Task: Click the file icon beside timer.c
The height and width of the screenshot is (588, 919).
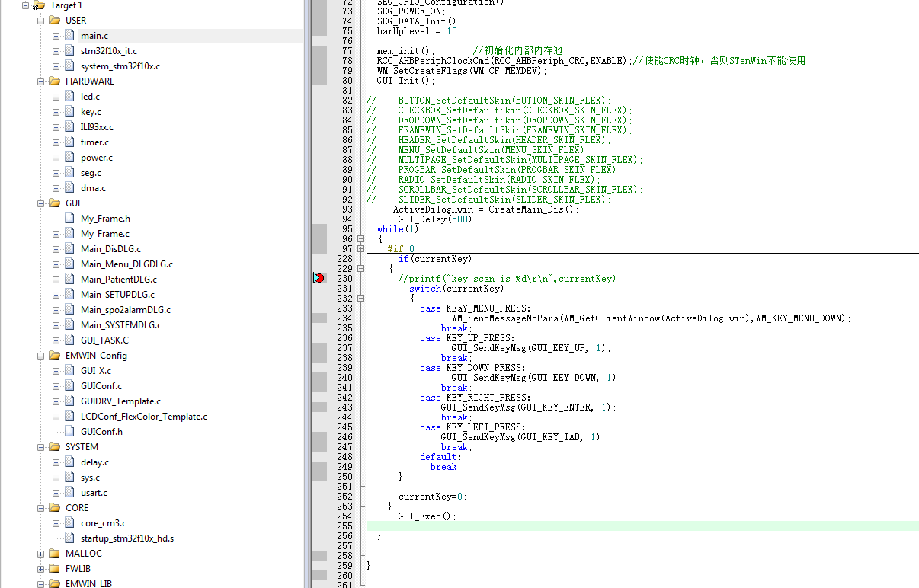Action: [69, 142]
